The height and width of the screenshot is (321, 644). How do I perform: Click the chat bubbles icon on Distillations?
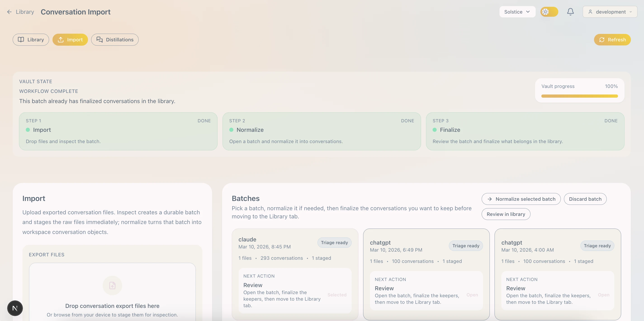pyautogui.click(x=99, y=40)
